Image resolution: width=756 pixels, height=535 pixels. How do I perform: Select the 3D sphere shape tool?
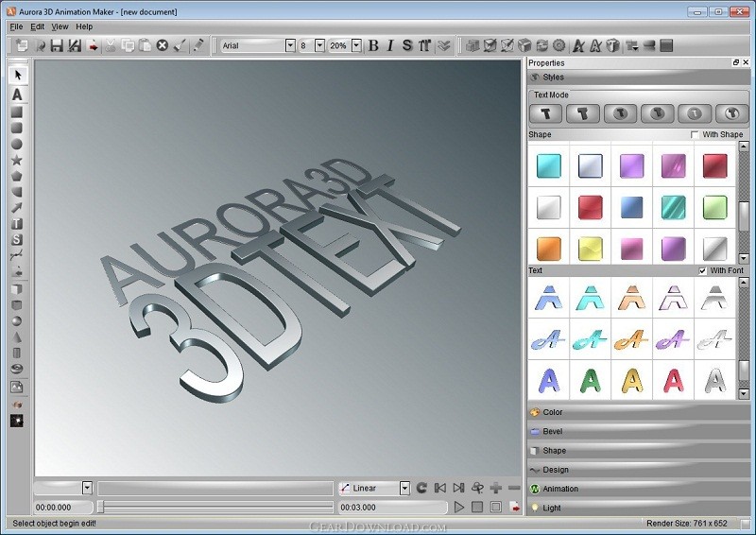pos(17,321)
